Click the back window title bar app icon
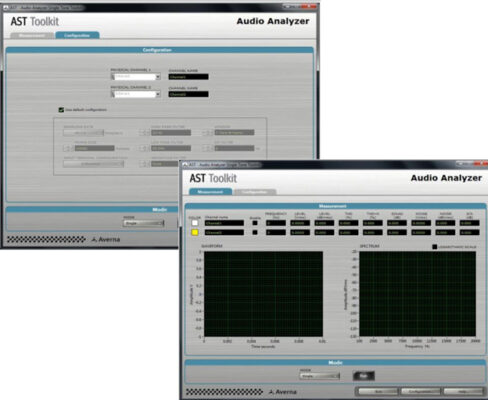Image resolution: width=488 pixels, height=400 pixels. pyautogui.click(x=6, y=8)
